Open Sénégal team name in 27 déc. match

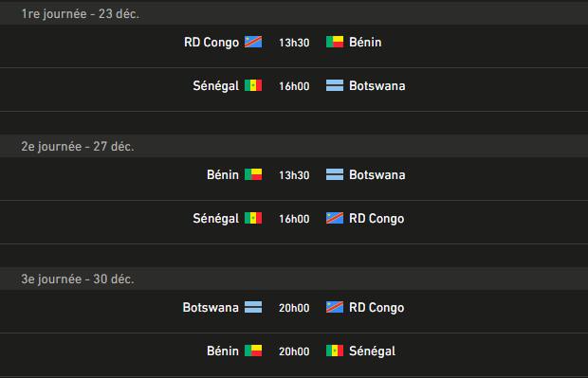click(x=216, y=219)
